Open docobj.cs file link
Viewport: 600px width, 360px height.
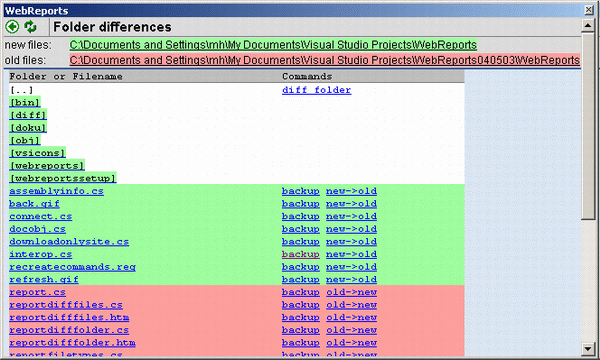(38, 229)
